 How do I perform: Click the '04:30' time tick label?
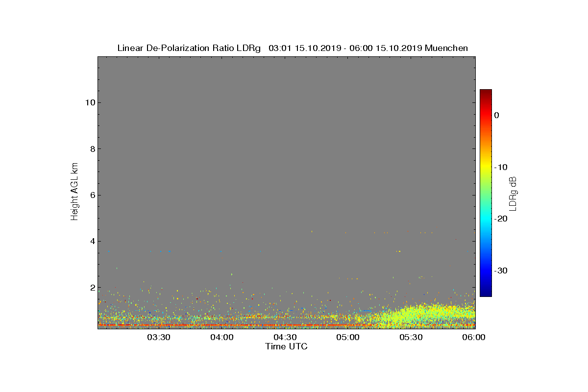[x=285, y=338]
